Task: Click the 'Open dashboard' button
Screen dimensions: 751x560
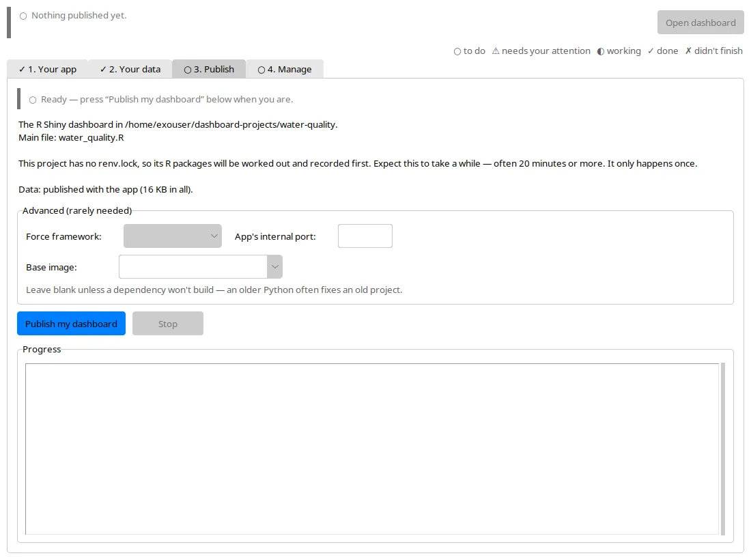Action: (x=700, y=23)
